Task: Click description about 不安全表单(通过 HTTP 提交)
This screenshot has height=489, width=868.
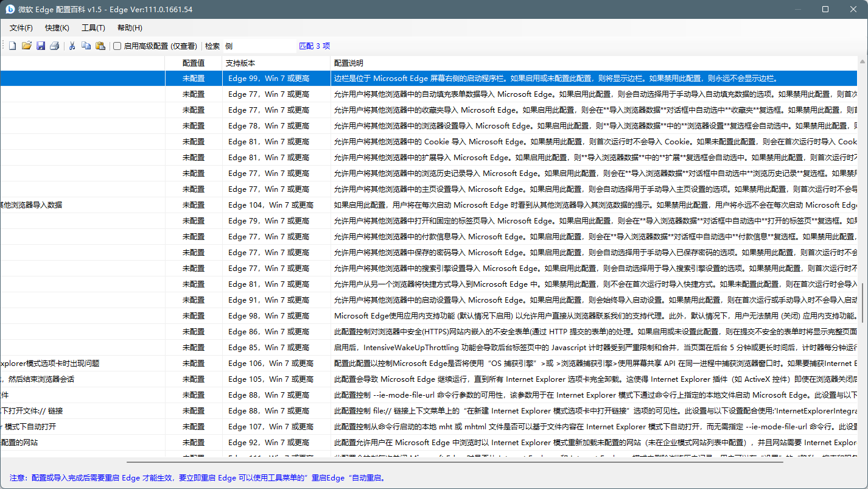Action: 595,332
